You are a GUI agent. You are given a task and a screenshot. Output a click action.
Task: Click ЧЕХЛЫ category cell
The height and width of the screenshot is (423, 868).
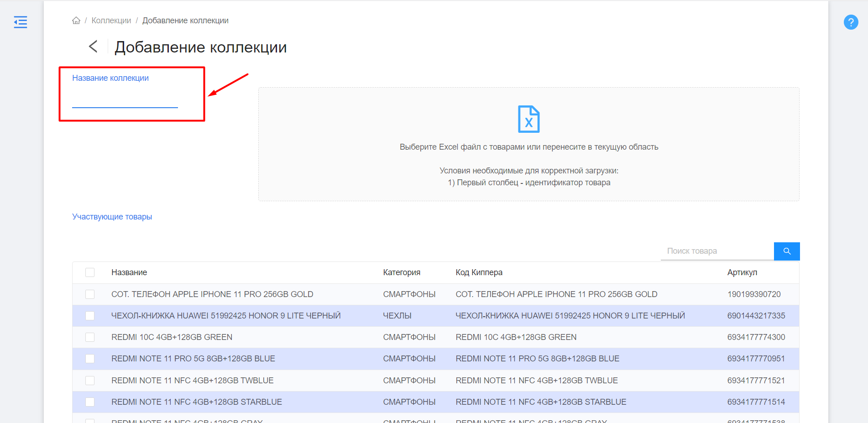[397, 316]
